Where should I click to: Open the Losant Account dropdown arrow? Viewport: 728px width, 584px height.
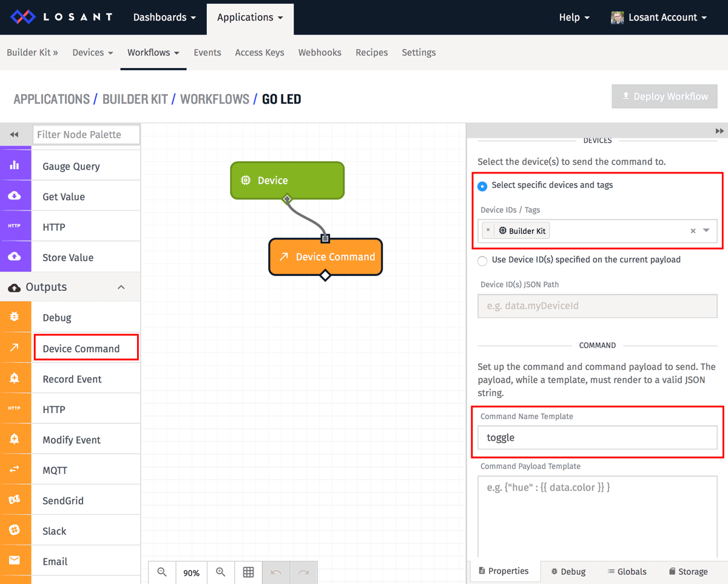coord(704,18)
